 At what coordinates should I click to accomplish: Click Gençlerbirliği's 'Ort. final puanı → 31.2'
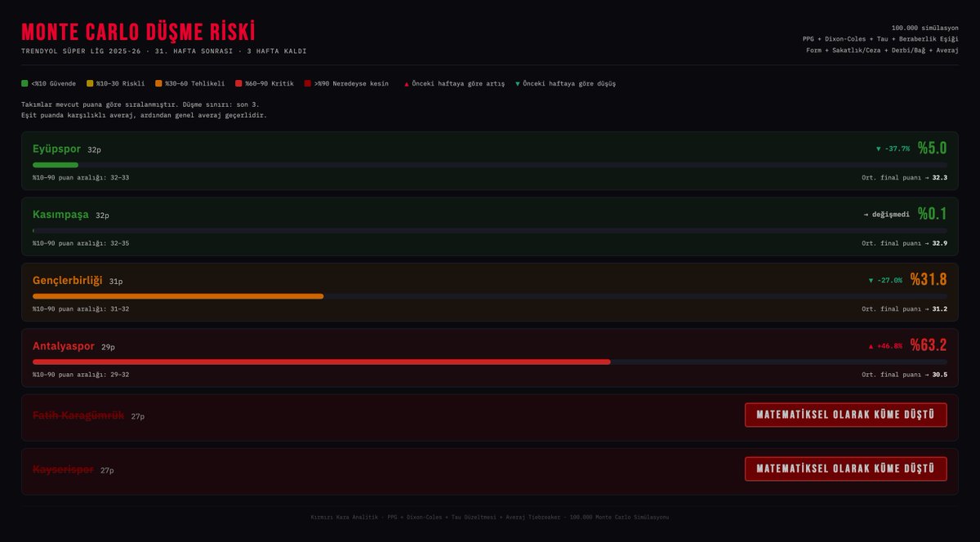point(904,309)
